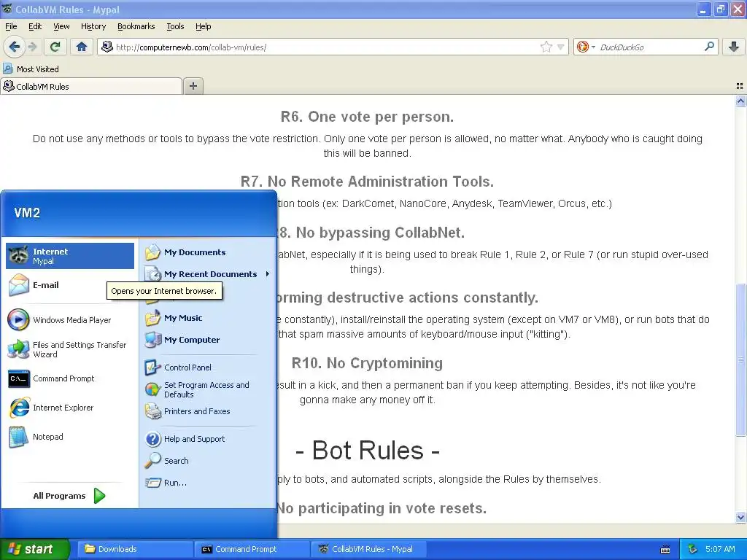Open Search from the Start menu
The width and height of the screenshot is (747, 560).
tap(208, 461)
